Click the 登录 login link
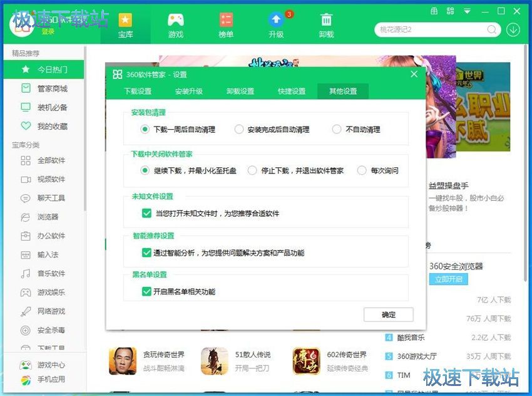Screen dimensions: 532x396 [x=48, y=31]
